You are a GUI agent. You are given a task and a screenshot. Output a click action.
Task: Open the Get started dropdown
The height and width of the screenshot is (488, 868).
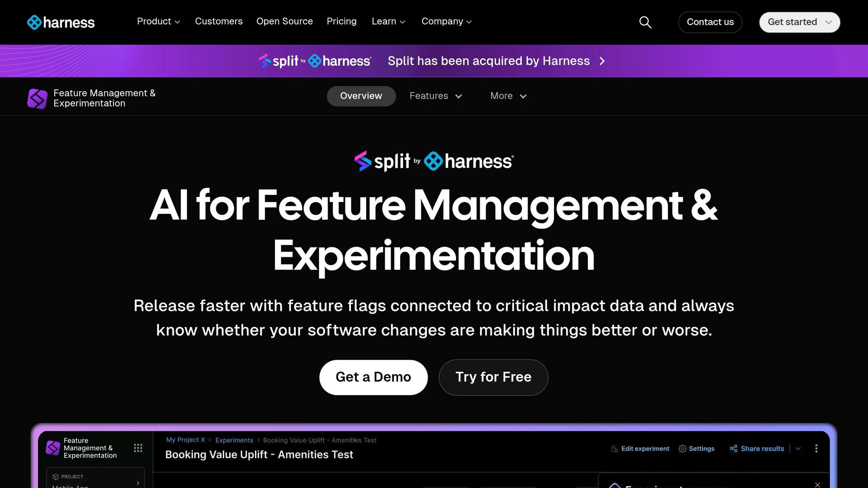(799, 22)
